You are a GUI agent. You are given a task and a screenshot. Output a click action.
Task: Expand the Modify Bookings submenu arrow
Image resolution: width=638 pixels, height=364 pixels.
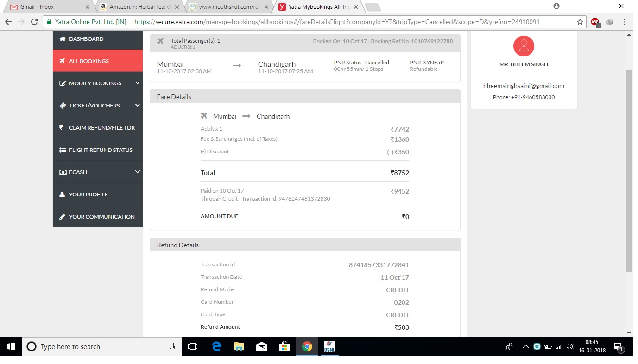[137, 83]
